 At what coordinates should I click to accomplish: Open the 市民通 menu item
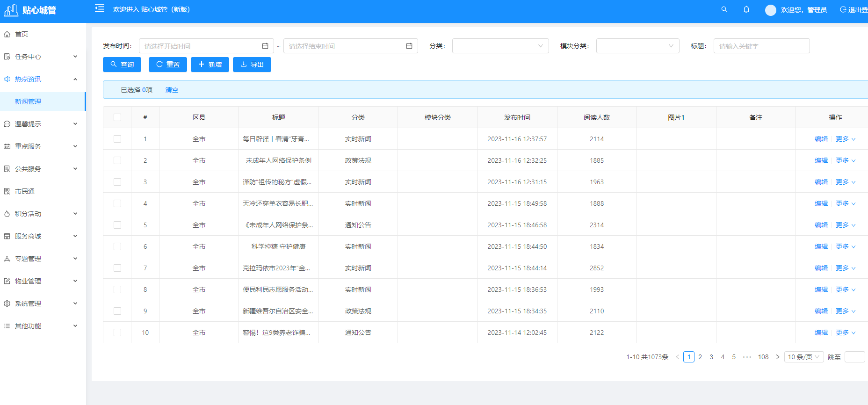point(43,191)
